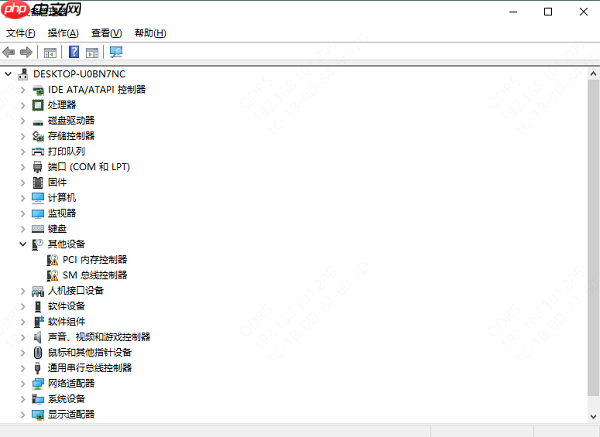The image size is (600, 437).
Task: Expand the 磁盘驱动器 category
Action: [x=23, y=121]
